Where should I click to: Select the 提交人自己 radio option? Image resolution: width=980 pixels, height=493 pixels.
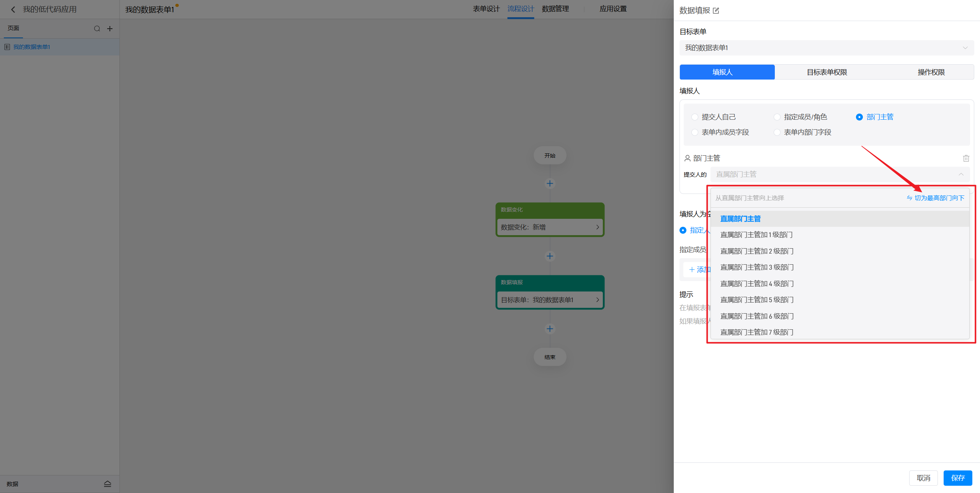695,117
